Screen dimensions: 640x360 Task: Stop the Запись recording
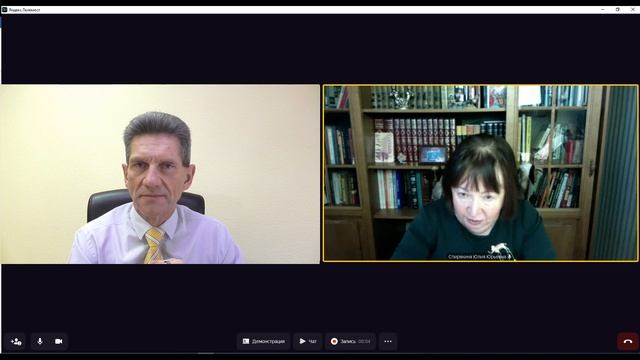[351, 341]
